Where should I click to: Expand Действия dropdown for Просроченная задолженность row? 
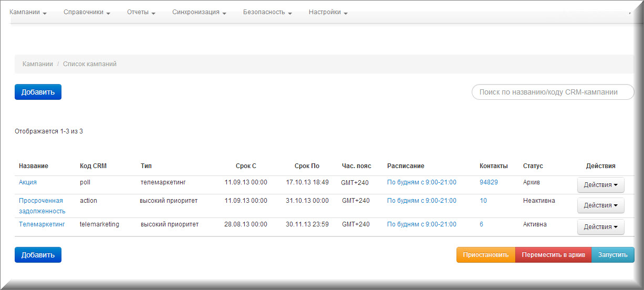(600, 205)
